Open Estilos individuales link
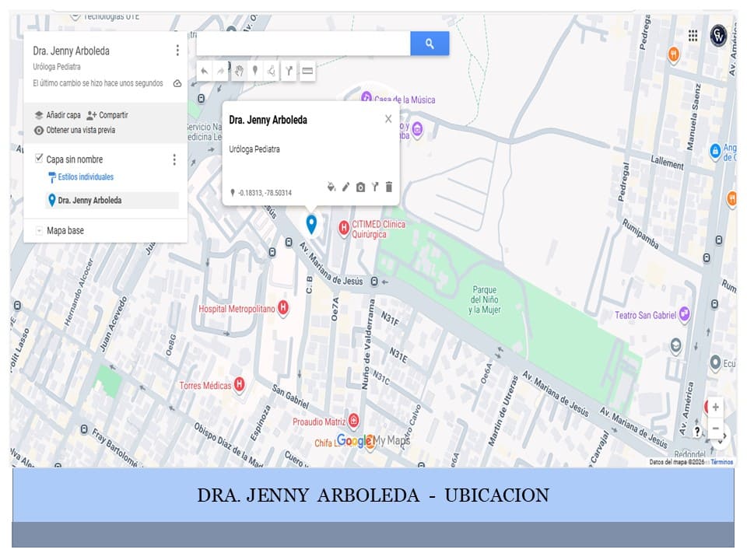The width and height of the screenshot is (747, 560). [x=85, y=177]
